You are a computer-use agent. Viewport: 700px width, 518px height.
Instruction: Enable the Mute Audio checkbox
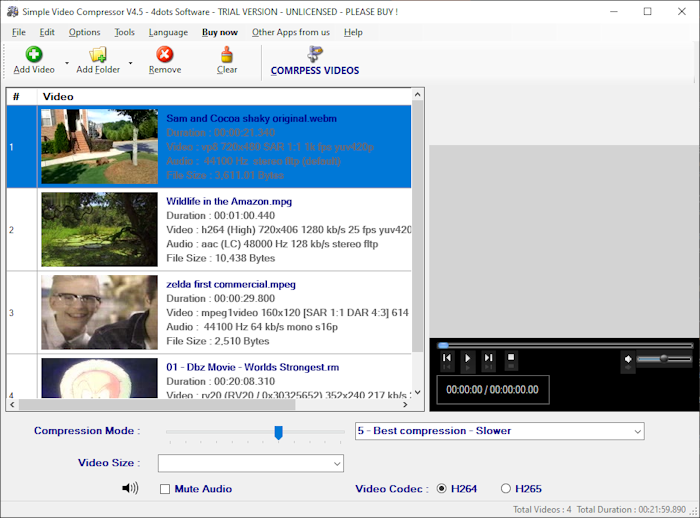[165, 489]
